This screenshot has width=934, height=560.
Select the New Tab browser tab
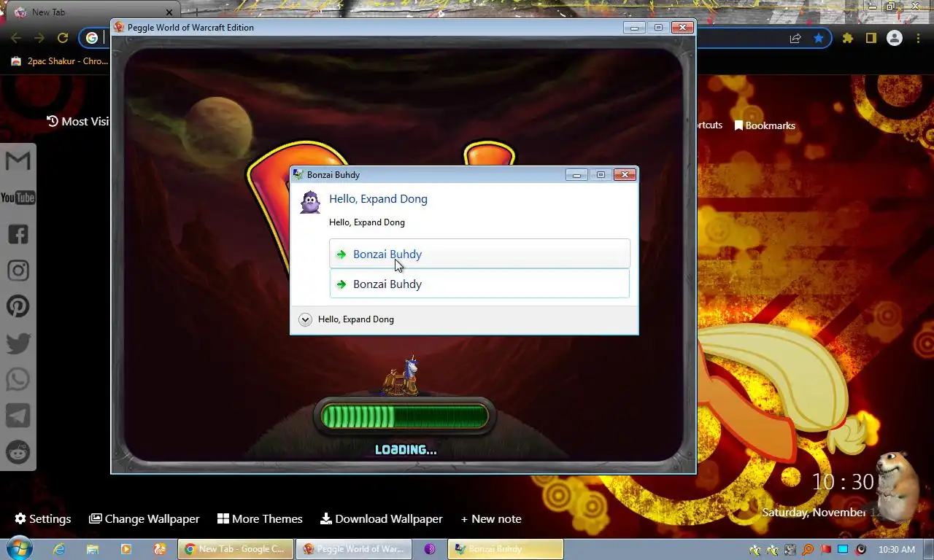(x=91, y=12)
